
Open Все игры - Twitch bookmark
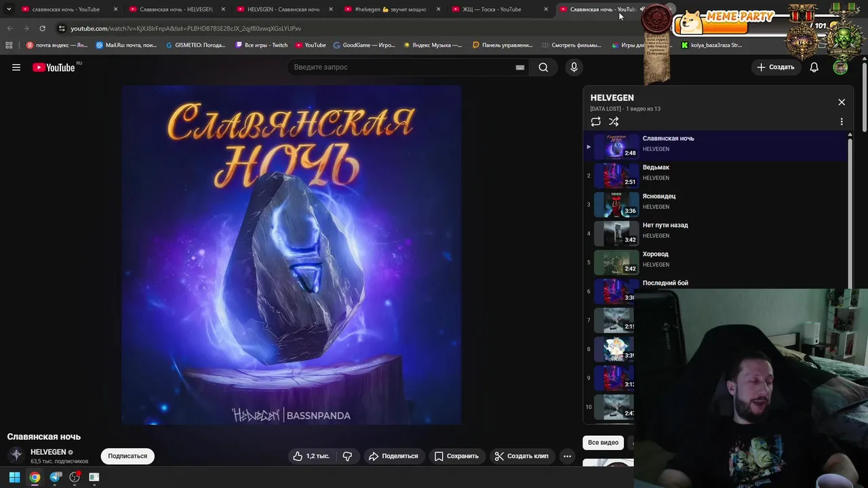pos(262,45)
